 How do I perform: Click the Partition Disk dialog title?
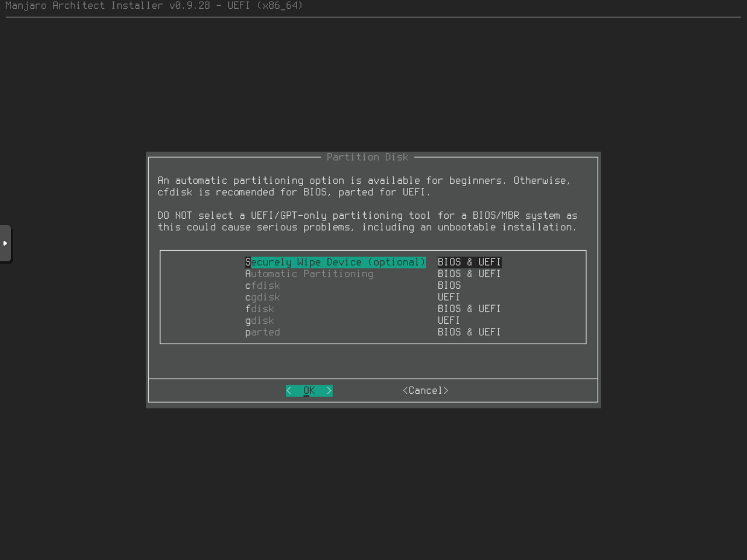click(367, 157)
